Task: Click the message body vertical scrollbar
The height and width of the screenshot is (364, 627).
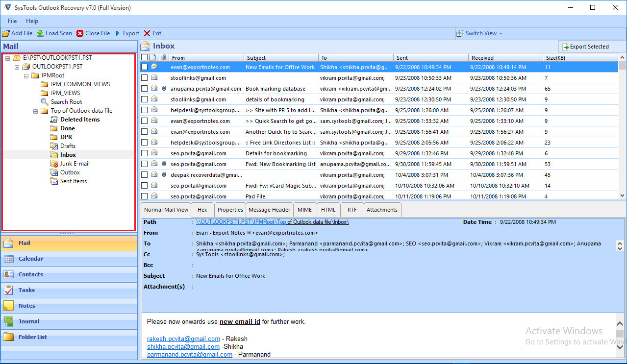Action: pyautogui.click(x=620, y=336)
